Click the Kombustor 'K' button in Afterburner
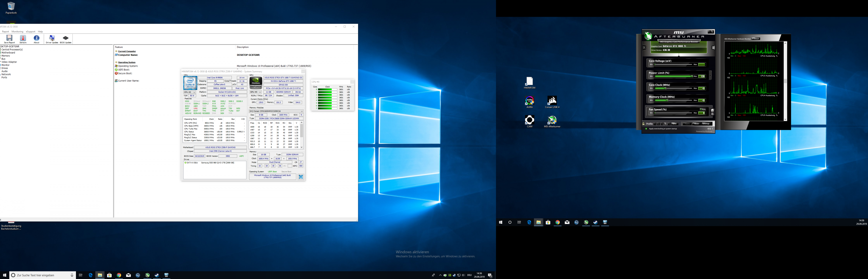This screenshot has width=868, height=279. tap(644, 47)
